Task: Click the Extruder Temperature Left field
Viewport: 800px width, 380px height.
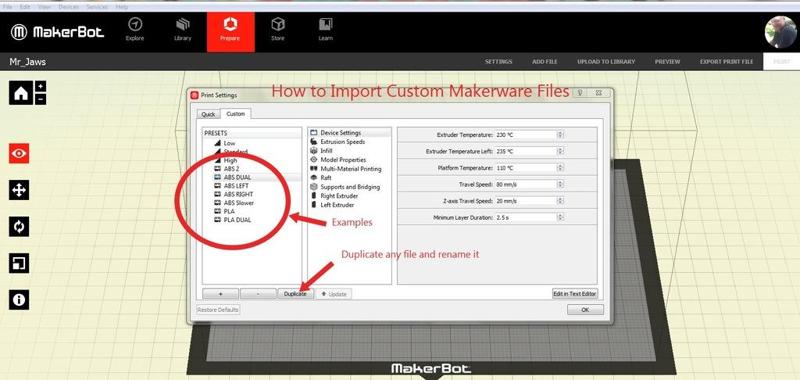Action: click(525, 151)
